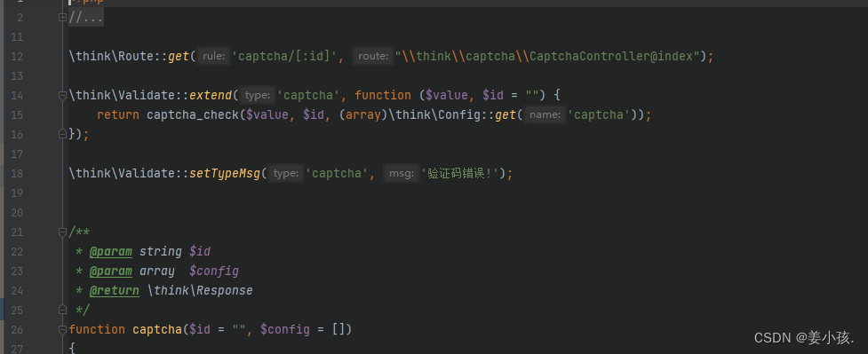Expand the folded "//..." block on line 2
Image resolution: width=868 pixels, height=354 pixels.
coord(62,17)
